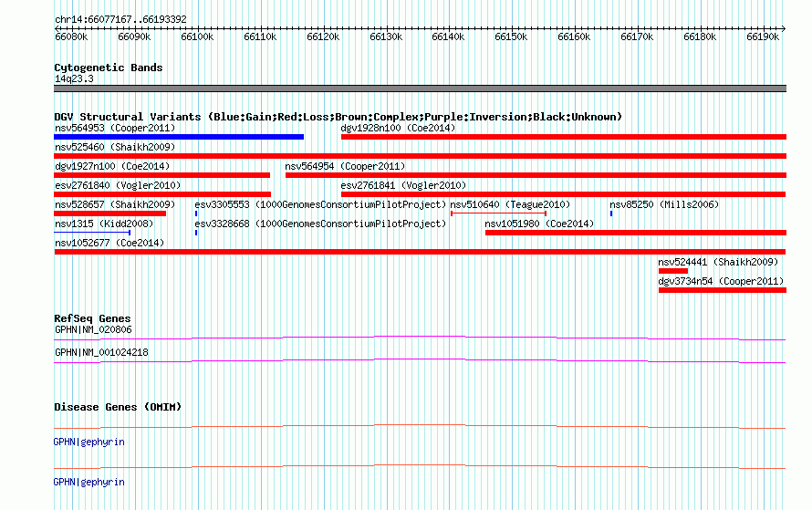This screenshot has height=510, width=812.
Task: Click the 66140k ruler tick label
Action: click(x=449, y=36)
